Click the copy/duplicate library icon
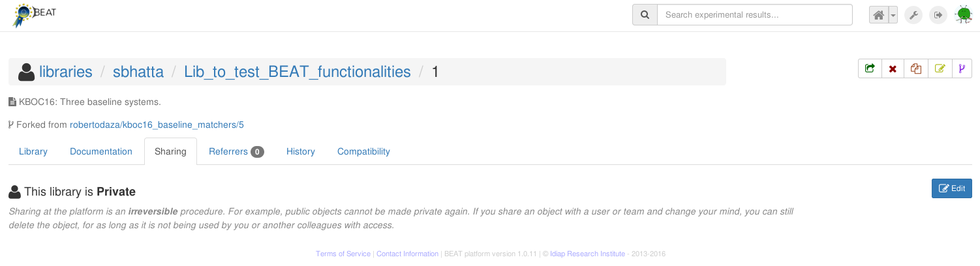 coord(916,68)
